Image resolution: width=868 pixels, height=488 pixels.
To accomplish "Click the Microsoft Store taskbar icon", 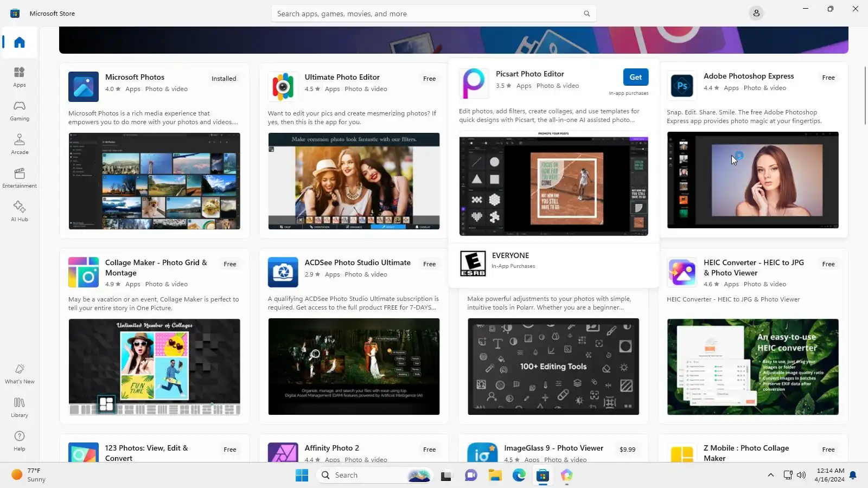I will 543,476.
